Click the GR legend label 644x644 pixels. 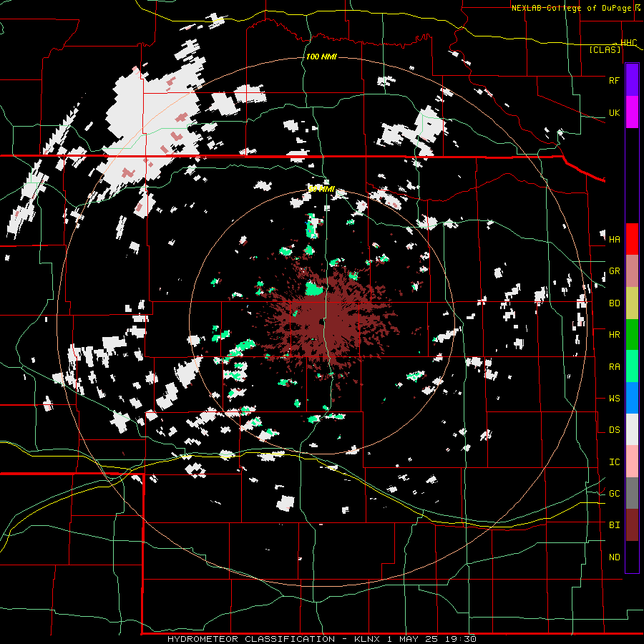point(614,271)
